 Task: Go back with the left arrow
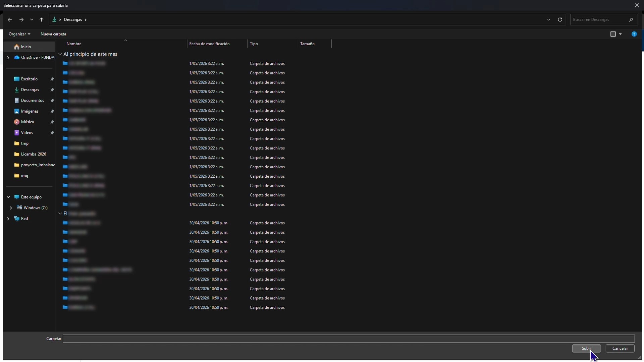[10, 20]
